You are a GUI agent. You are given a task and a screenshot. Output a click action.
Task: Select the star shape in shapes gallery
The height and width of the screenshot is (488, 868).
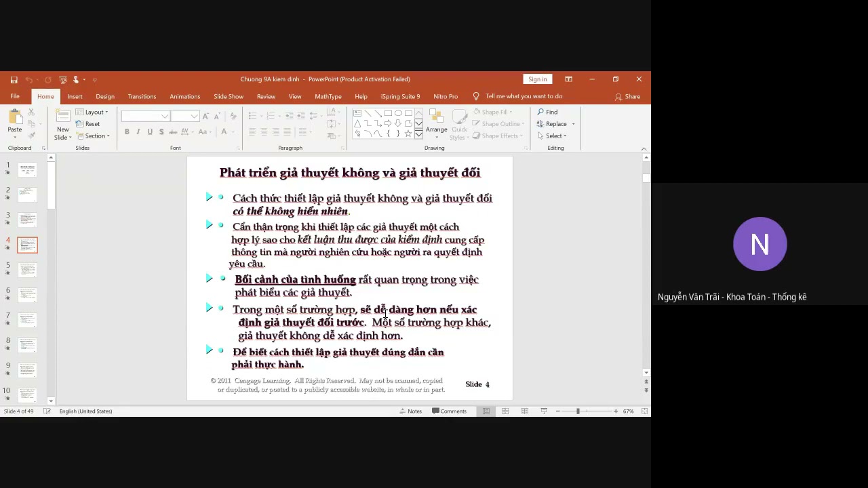[x=408, y=134]
